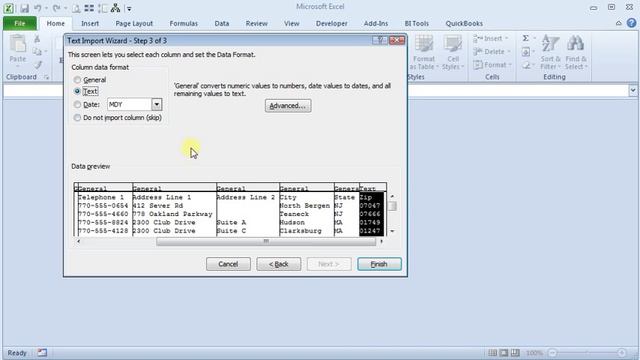Switch to the Review tab
Screen dimensions: 640x360
(x=256, y=23)
